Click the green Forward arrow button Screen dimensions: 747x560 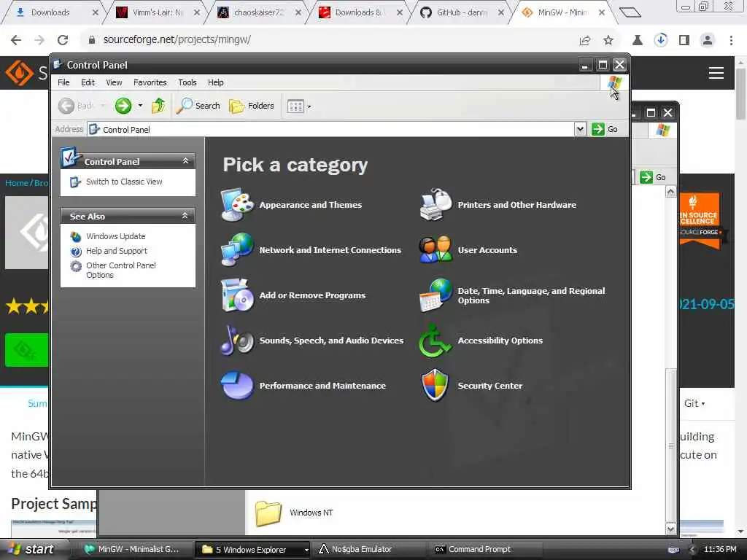123,106
